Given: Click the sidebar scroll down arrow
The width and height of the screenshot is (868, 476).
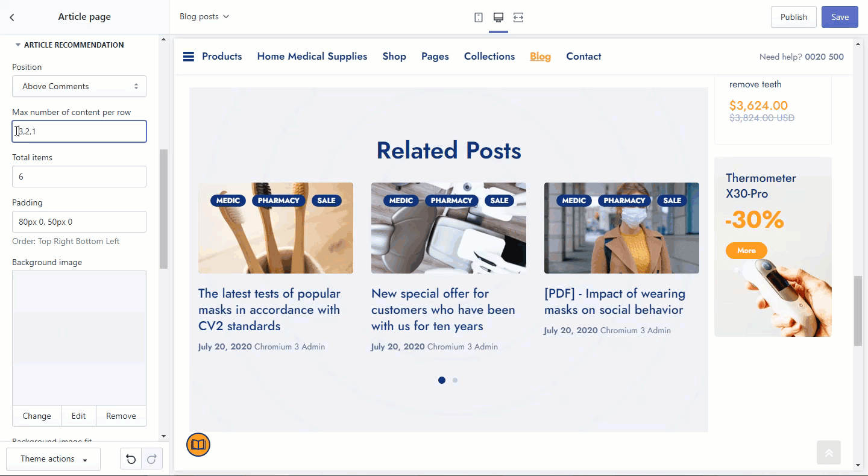Looking at the screenshot, I should click(163, 436).
